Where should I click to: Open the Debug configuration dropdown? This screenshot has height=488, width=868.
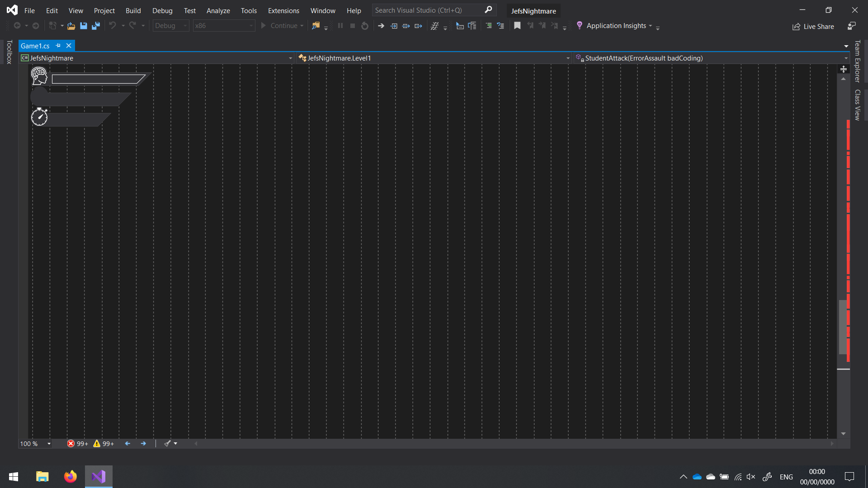(171, 26)
